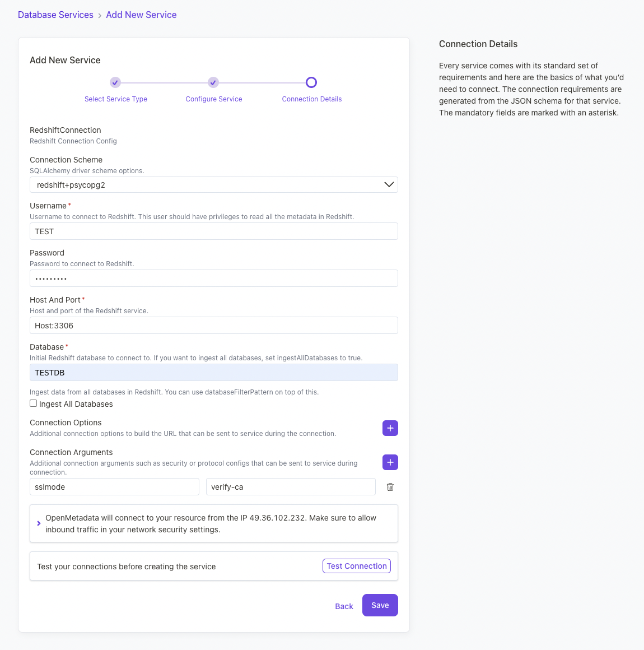Image resolution: width=644 pixels, height=650 pixels.
Task: Click the Configure Service checkmark icon
Action: pos(213,82)
